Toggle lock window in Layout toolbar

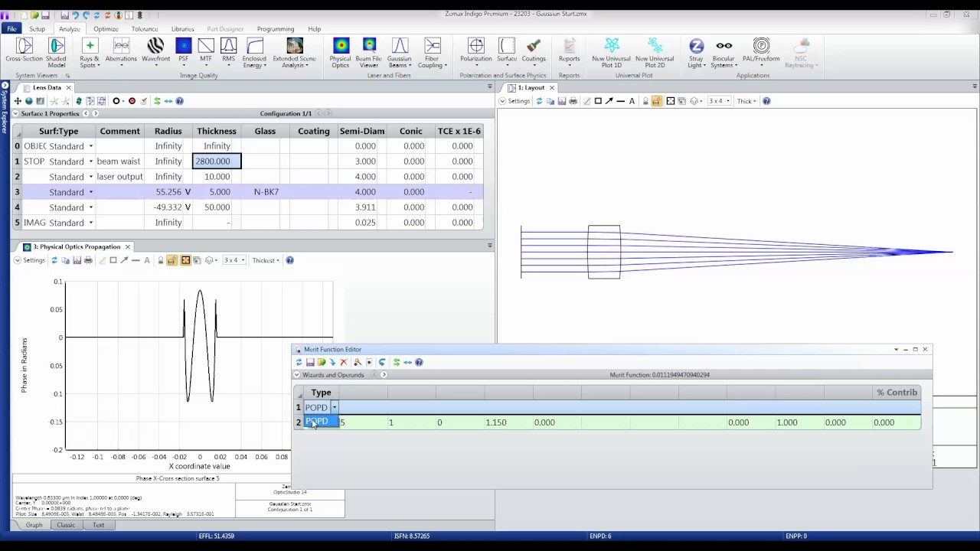click(x=645, y=101)
